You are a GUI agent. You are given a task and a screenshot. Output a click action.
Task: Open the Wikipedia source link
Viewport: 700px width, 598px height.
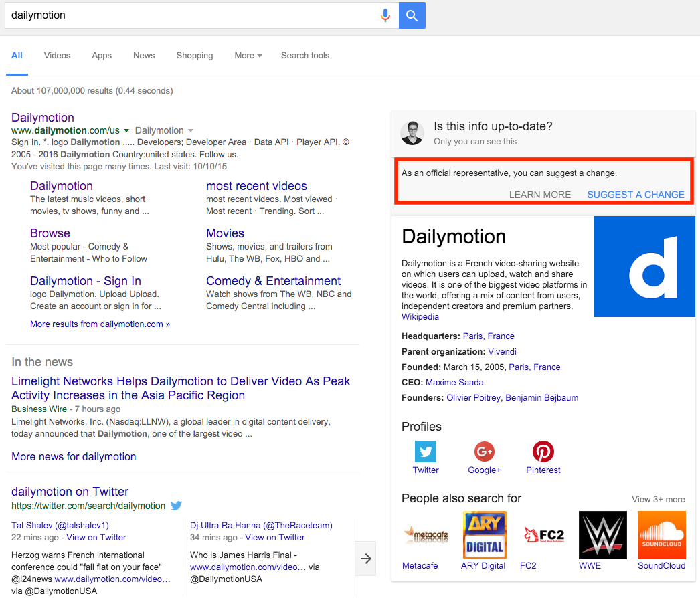420,317
